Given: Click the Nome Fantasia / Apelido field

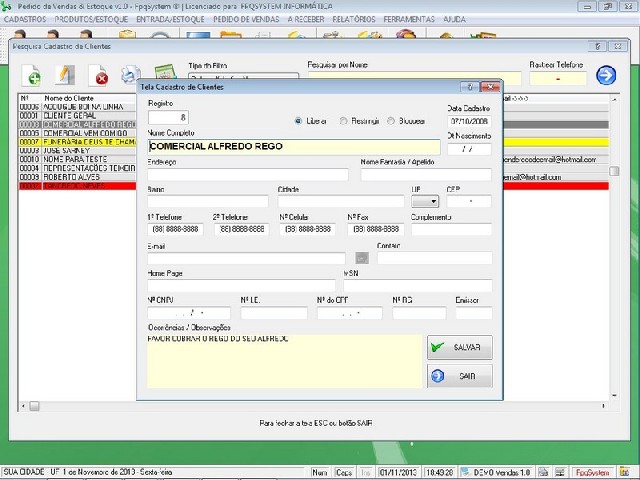Looking at the screenshot, I should 426,175.
